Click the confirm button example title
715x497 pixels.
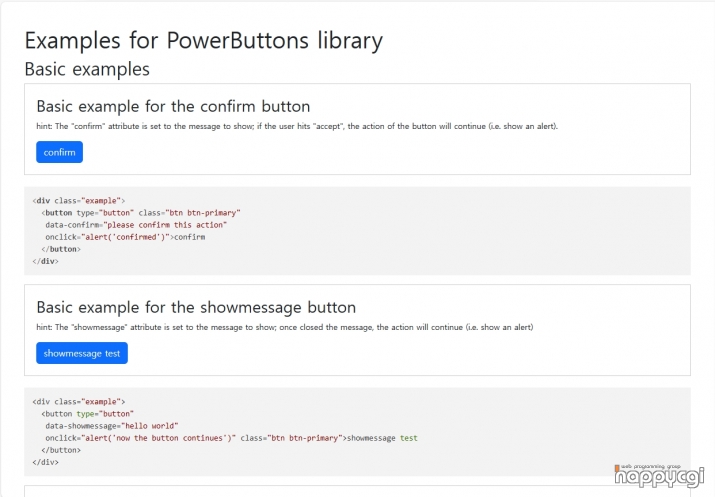173,106
